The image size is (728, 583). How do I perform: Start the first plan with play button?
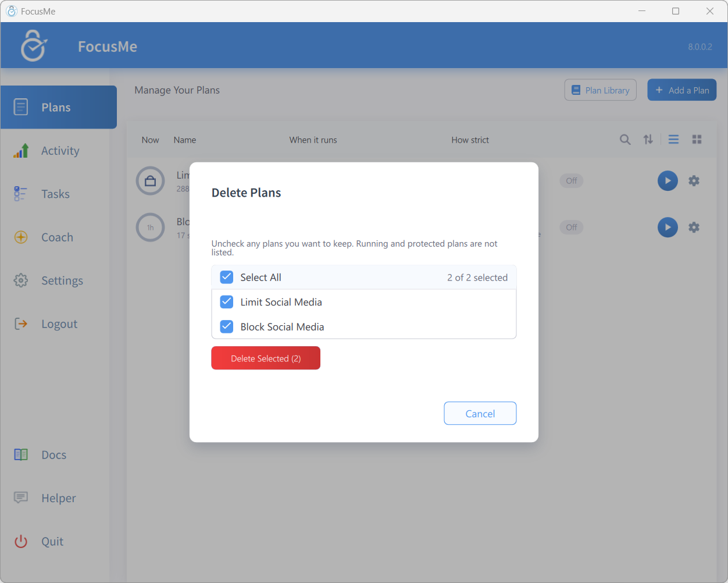coord(668,181)
